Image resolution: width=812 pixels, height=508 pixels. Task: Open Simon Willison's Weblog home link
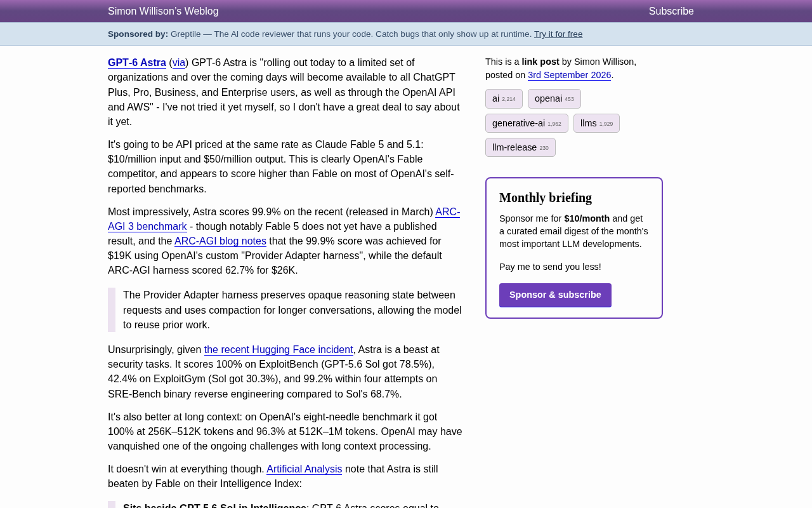click(x=163, y=11)
